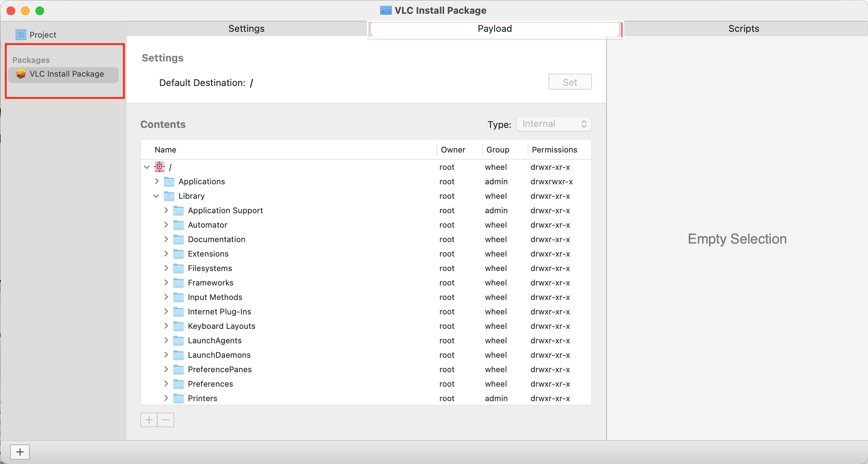Expand the LaunchDaemons folder

pyautogui.click(x=166, y=355)
